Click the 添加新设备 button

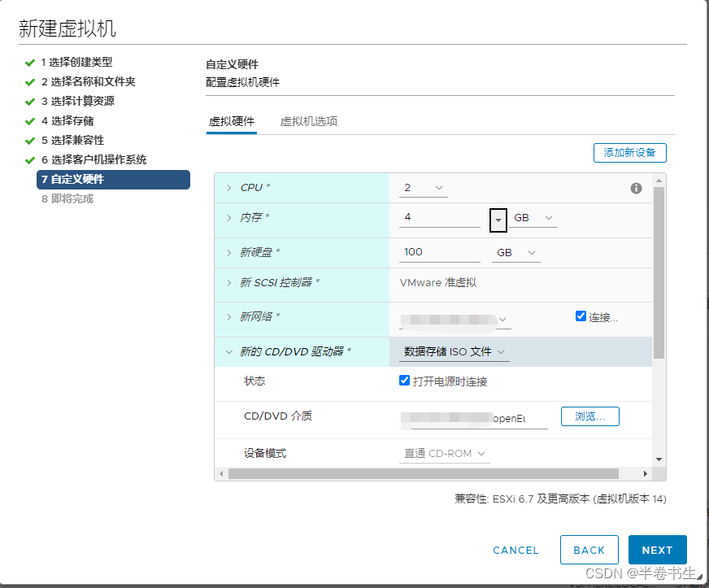click(x=629, y=152)
